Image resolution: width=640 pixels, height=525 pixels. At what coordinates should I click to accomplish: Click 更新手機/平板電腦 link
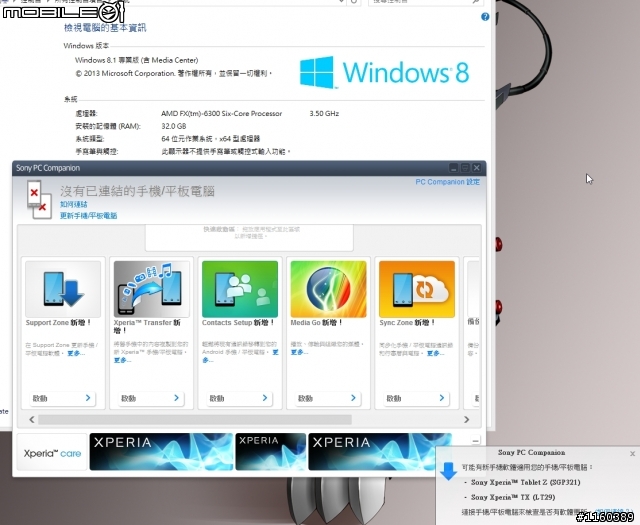89,216
